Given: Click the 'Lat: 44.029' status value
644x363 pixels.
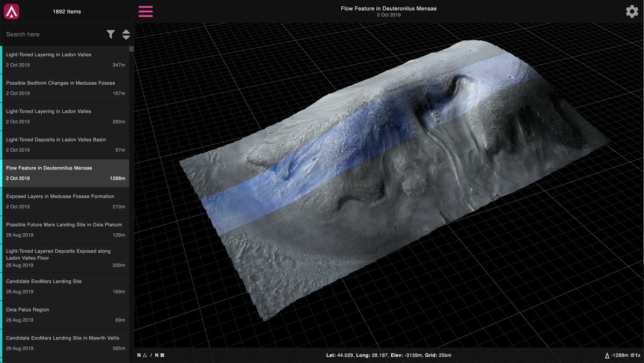Looking at the screenshot, I should (340, 355).
